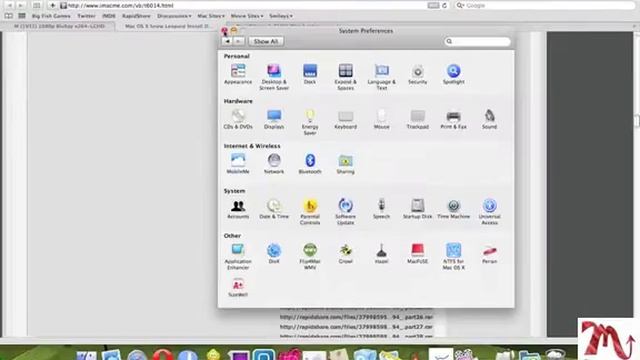
Task: Open the rapidshare part26 link
Action: pyautogui.click(x=356, y=317)
